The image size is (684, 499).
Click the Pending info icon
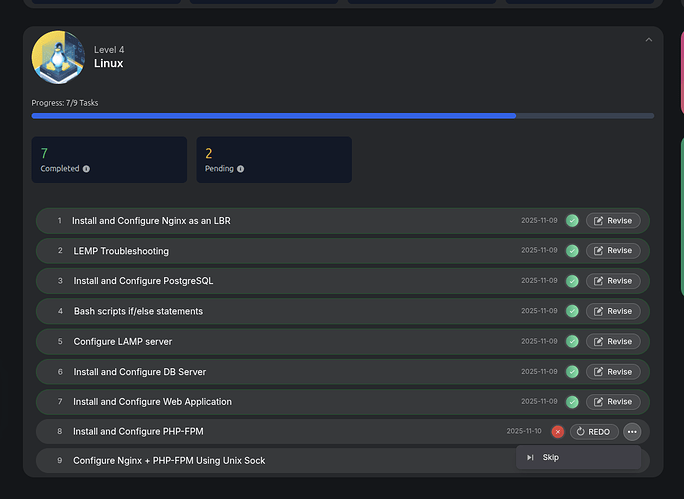tap(241, 169)
